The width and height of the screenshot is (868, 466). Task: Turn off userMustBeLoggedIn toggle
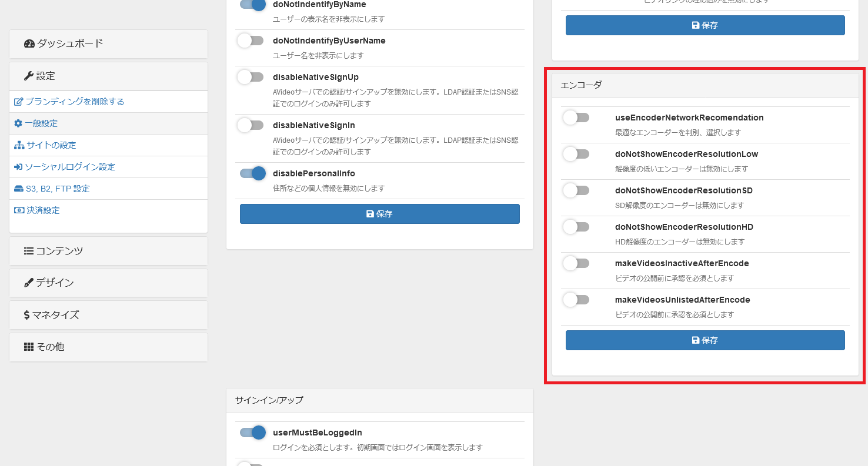pos(253,433)
